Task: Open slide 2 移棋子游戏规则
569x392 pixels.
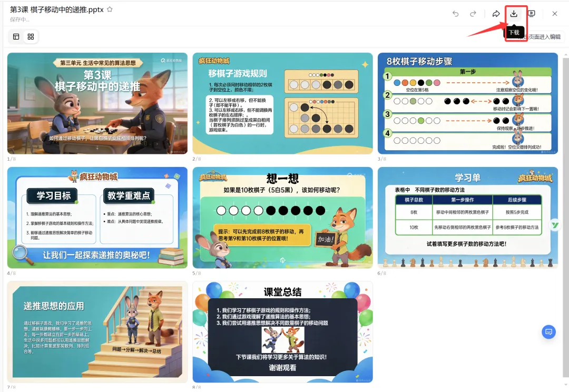Action: pyautogui.click(x=282, y=103)
